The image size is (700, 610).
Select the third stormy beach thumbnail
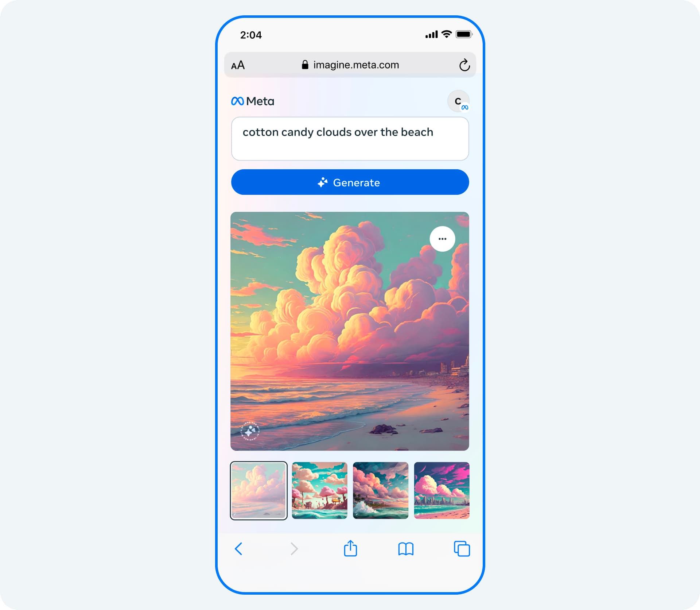(380, 490)
